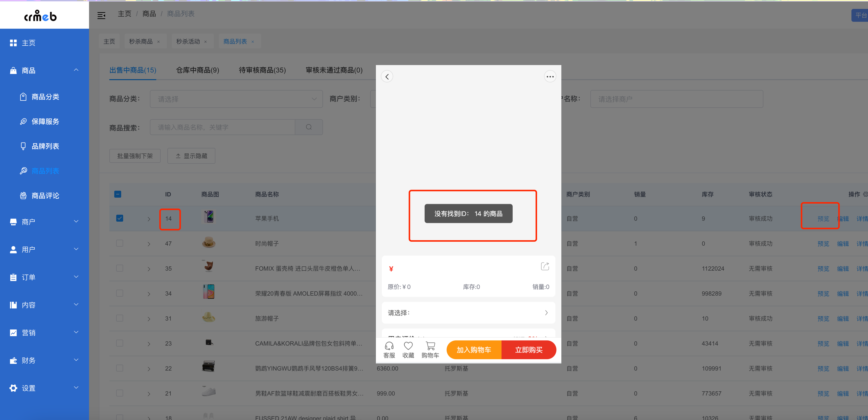Image resolution: width=868 pixels, height=420 pixels.
Task: Expand row details for product ID 35
Action: tap(149, 269)
